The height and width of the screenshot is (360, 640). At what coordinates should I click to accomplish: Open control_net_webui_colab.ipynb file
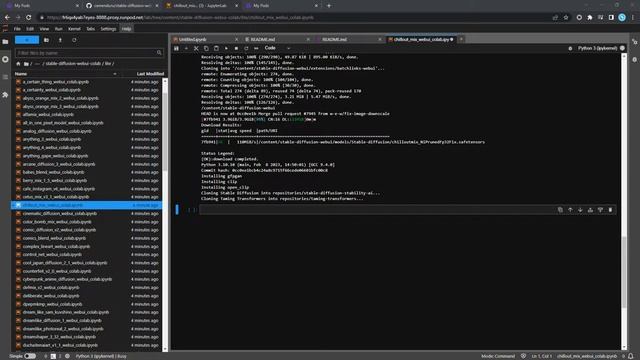(52, 255)
